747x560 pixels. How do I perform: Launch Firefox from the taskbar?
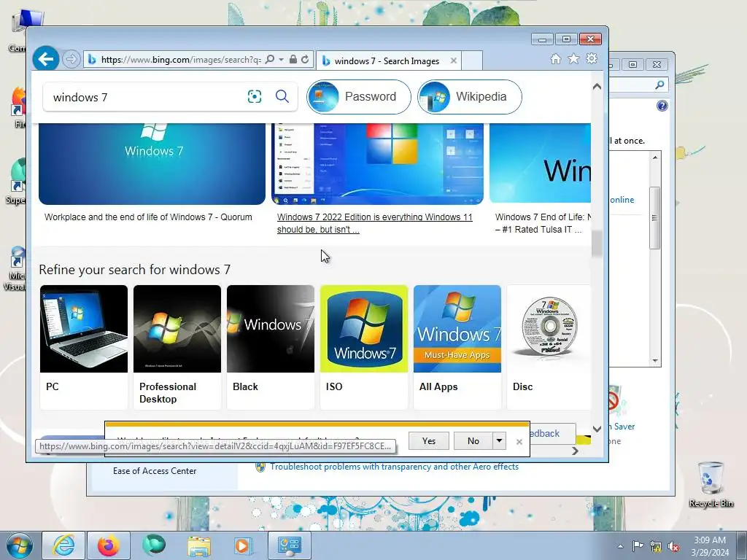click(x=109, y=545)
